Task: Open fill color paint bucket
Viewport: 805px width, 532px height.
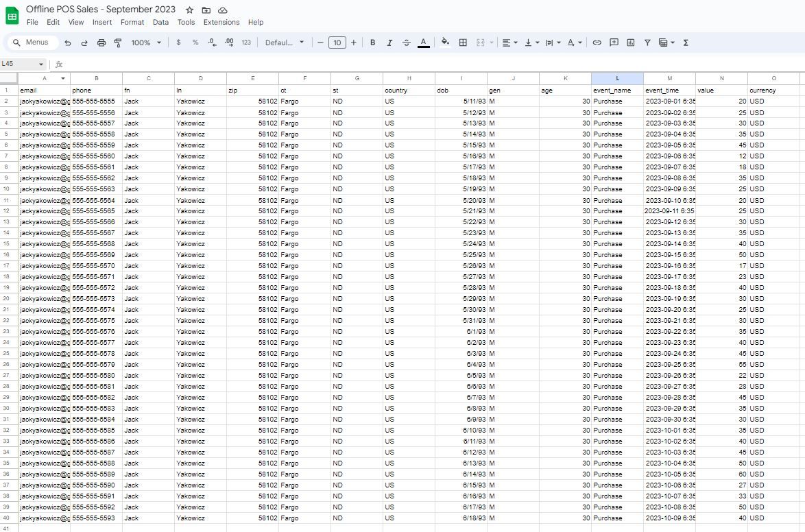Action: (x=445, y=43)
